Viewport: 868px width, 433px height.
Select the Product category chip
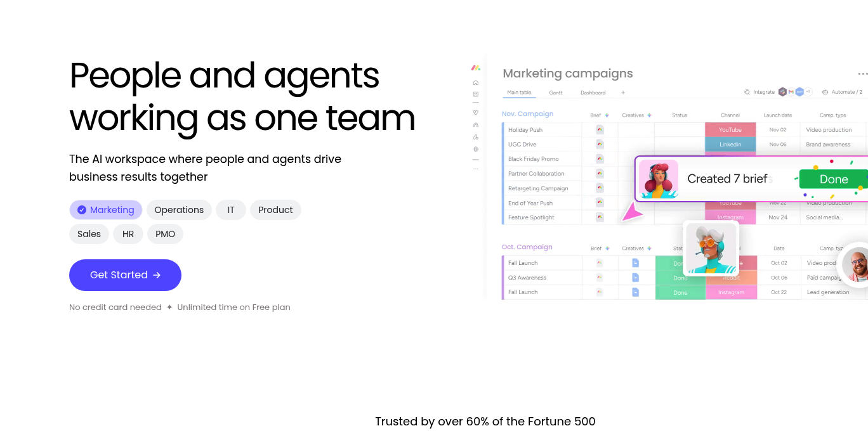275,210
